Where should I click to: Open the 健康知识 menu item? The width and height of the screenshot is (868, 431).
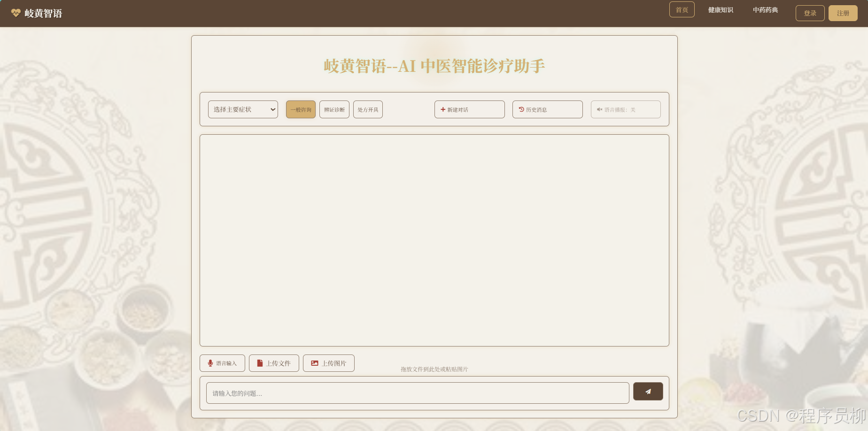point(721,9)
